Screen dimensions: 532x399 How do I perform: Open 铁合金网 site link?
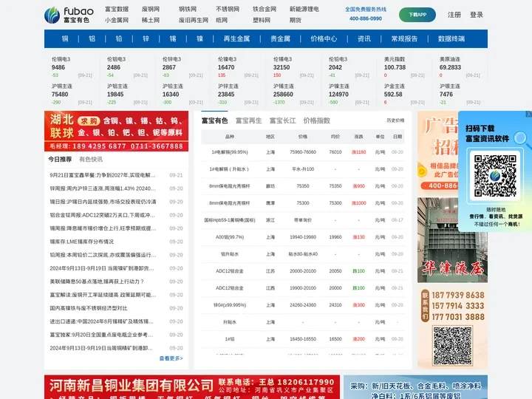[x=265, y=9]
